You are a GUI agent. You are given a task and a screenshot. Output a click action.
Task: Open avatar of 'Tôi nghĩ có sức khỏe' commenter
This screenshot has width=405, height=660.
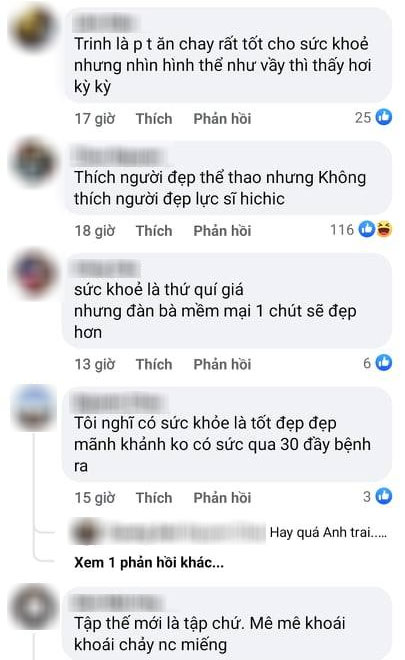click(x=34, y=407)
